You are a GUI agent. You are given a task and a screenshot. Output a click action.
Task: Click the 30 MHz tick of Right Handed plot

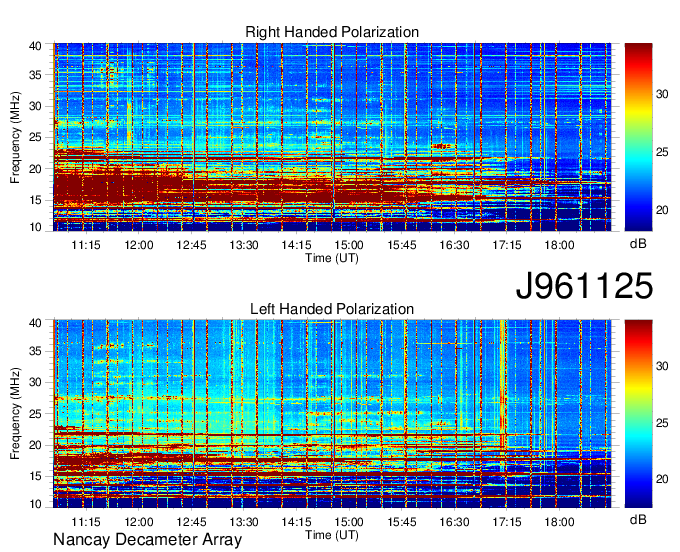point(36,106)
